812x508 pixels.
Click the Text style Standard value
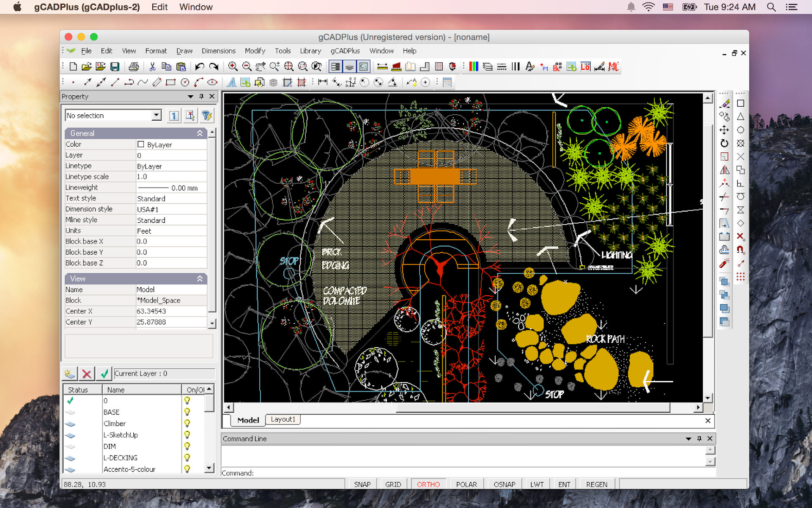point(171,199)
